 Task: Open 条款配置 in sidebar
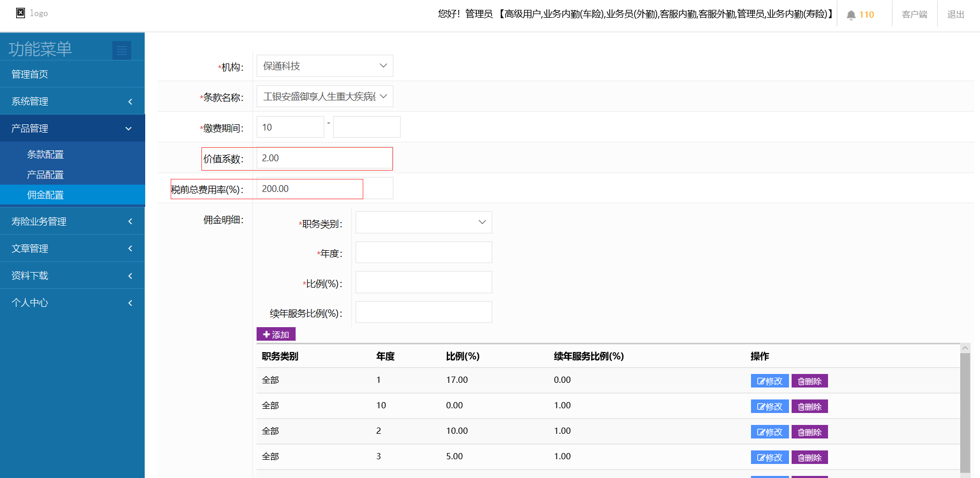coord(45,154)
